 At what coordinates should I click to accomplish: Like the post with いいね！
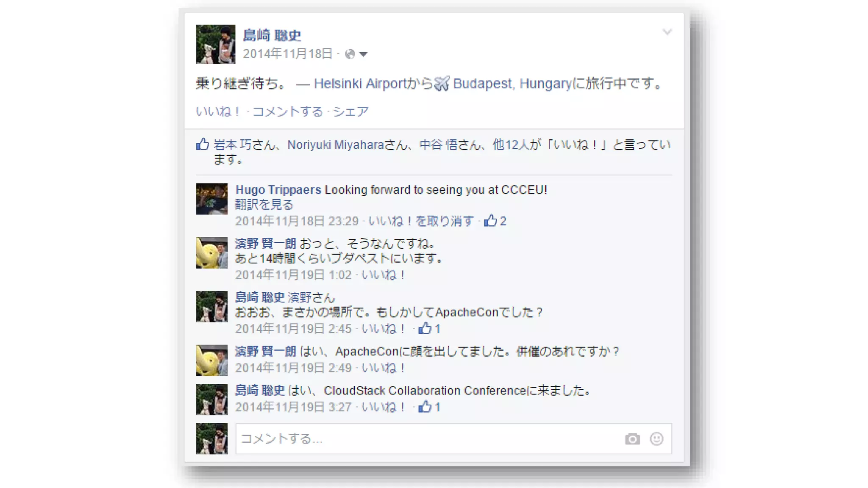(218, 111)
